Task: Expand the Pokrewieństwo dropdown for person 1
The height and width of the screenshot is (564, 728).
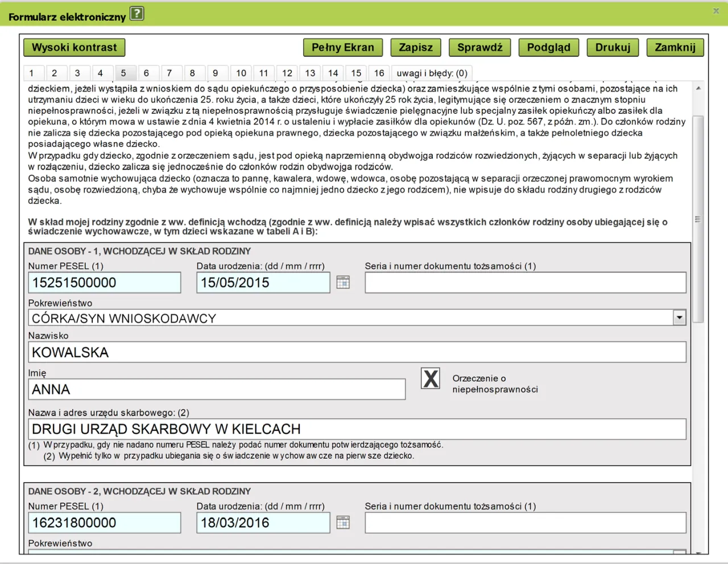Action: pos(679,318)
